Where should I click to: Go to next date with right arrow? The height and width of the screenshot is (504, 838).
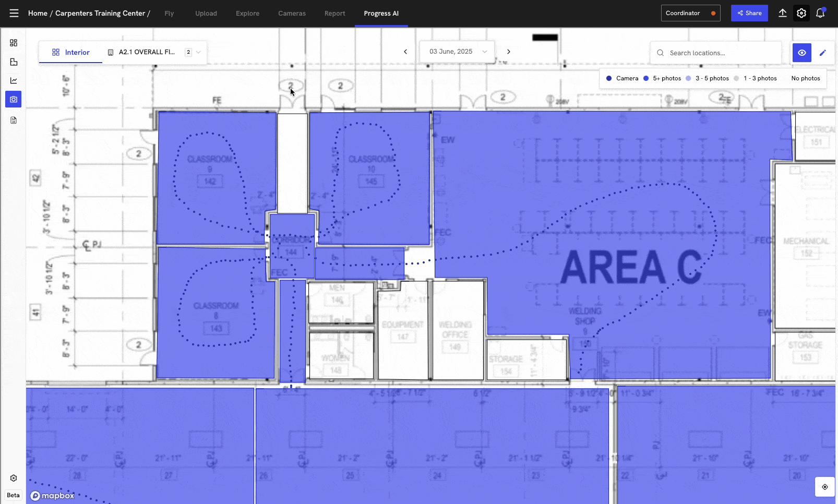click(509, 52)
